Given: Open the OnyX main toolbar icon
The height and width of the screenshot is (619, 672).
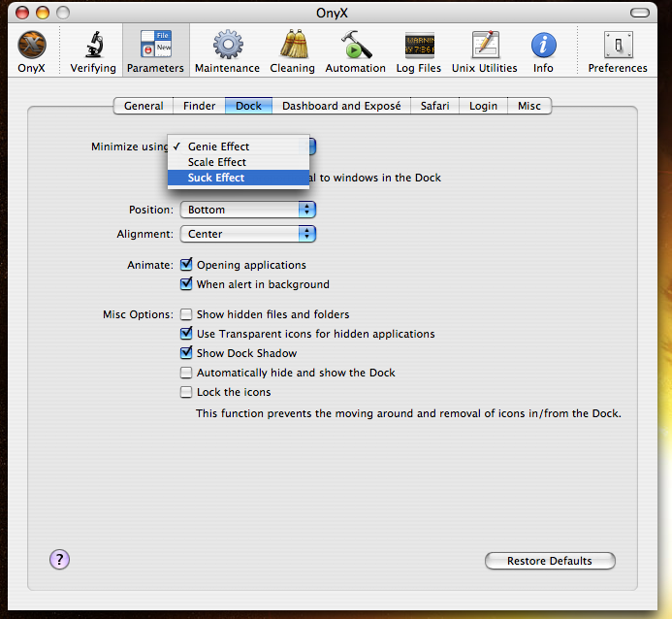Looking at the screenshot, I should coord(32,45).
